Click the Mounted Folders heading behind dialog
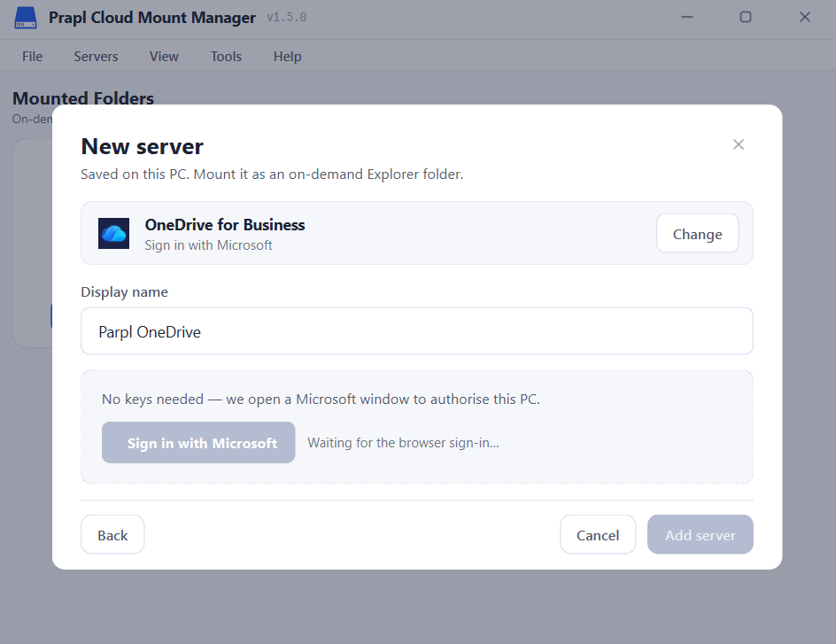Image resolution: width=836 pixels, height=644 pixels. [83, 98]
